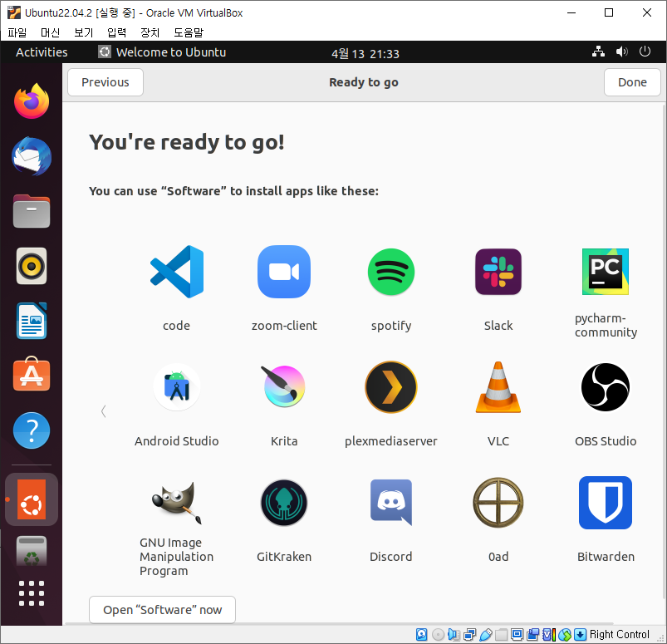
Task: Click VirtualBox optical disc status icon
Action: tap(438, 635)
